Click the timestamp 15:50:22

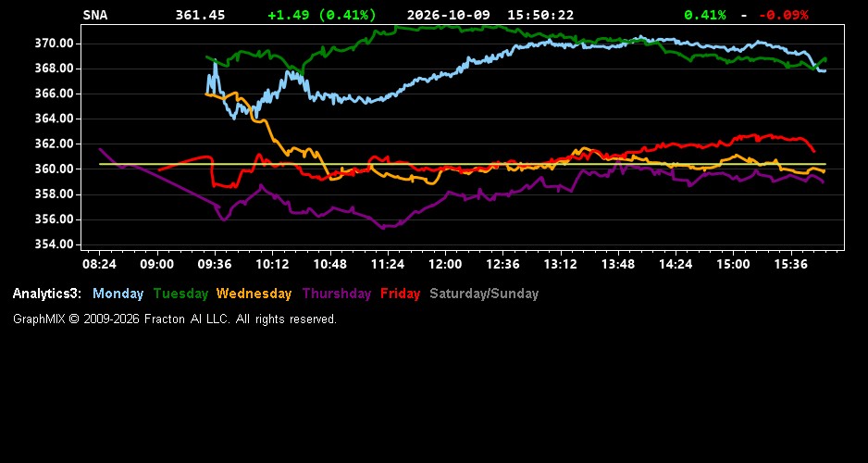[x=540, y=15]
